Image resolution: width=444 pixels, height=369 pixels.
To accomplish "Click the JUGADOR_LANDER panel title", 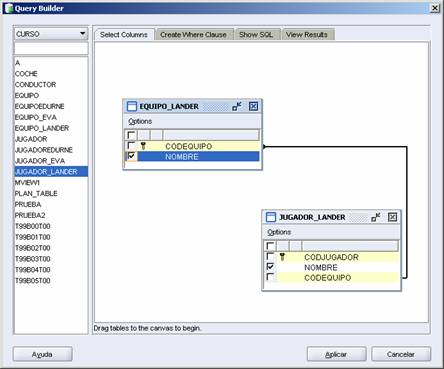I will pyautogui.click(x=312, y=217).
